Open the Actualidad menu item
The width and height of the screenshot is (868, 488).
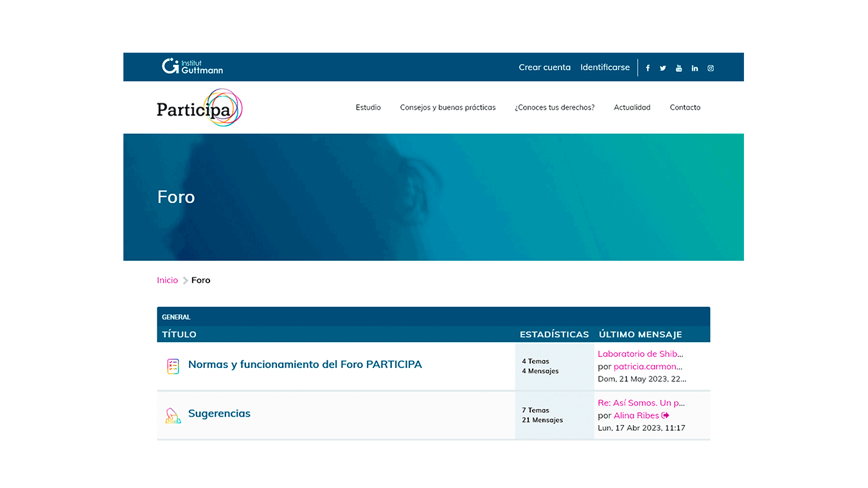click(x=632, y=107)
